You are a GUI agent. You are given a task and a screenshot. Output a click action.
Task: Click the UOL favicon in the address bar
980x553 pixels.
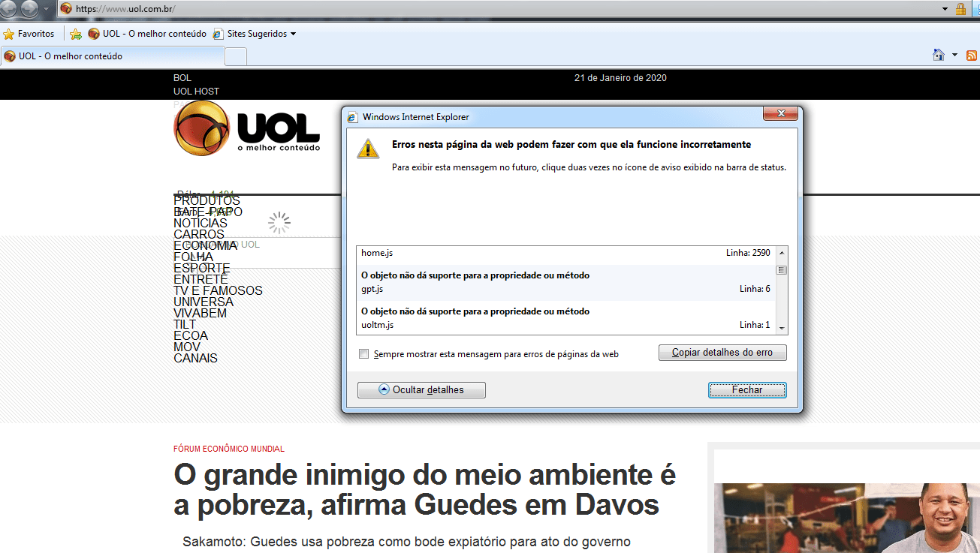coord(66,8)
